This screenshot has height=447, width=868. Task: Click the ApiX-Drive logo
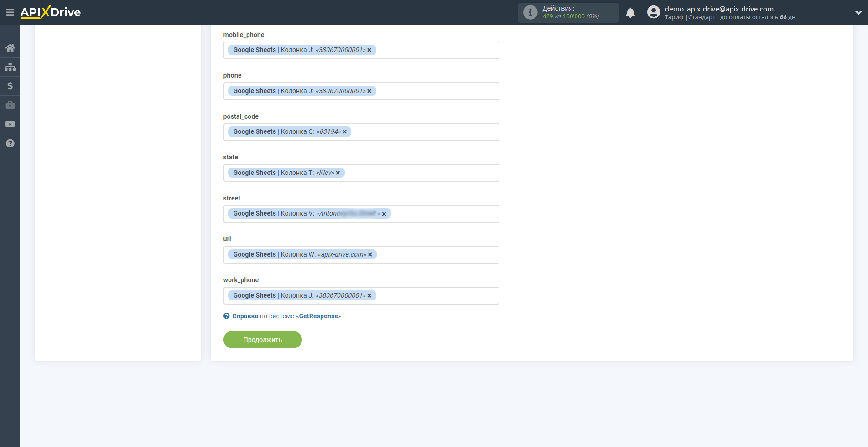50,12
